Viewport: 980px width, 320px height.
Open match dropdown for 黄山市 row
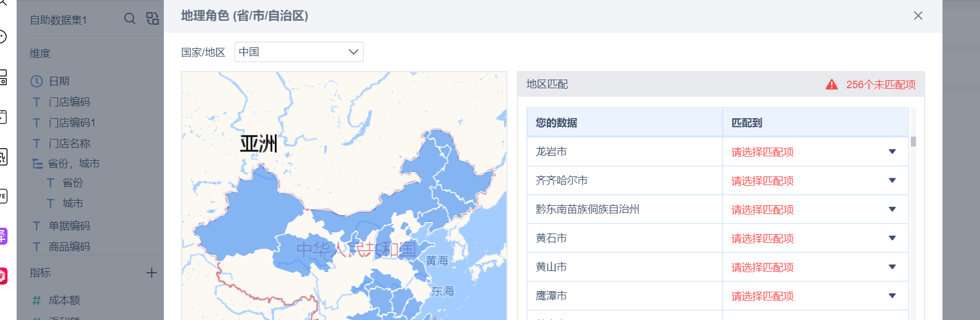[x=892, y=267]
